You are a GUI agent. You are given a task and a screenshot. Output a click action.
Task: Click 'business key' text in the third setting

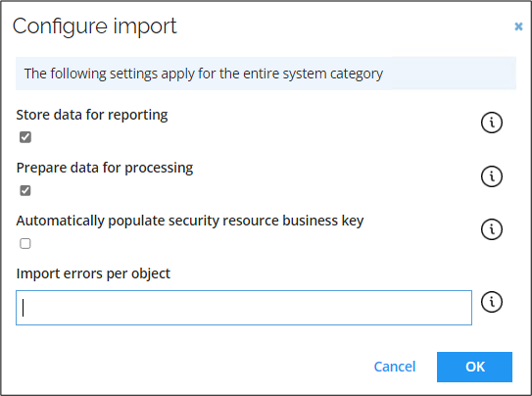click(x=323, y=221)
